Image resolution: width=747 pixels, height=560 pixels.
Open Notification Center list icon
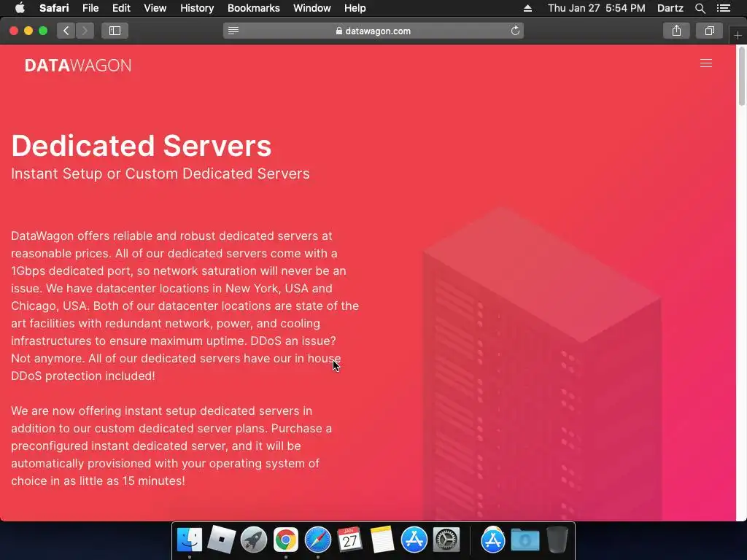723,8
